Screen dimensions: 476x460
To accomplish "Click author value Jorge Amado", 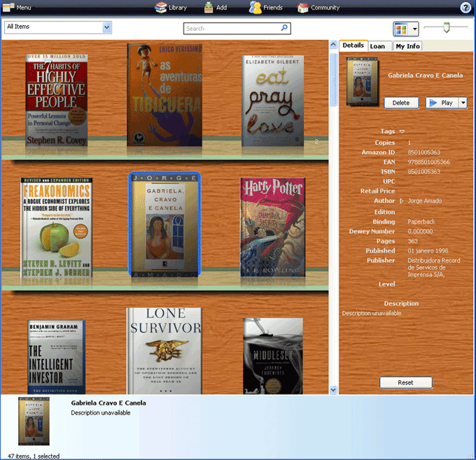I will click(x=424, y=201).
